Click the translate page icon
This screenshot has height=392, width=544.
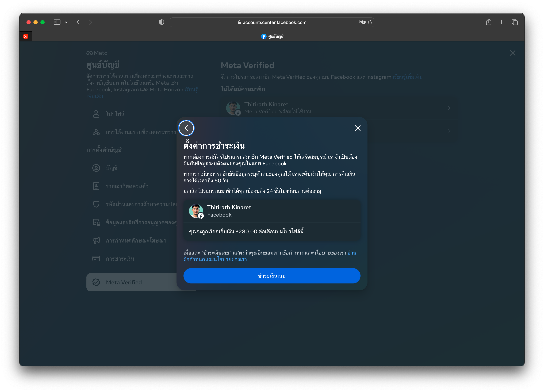(x=362, y=22)
